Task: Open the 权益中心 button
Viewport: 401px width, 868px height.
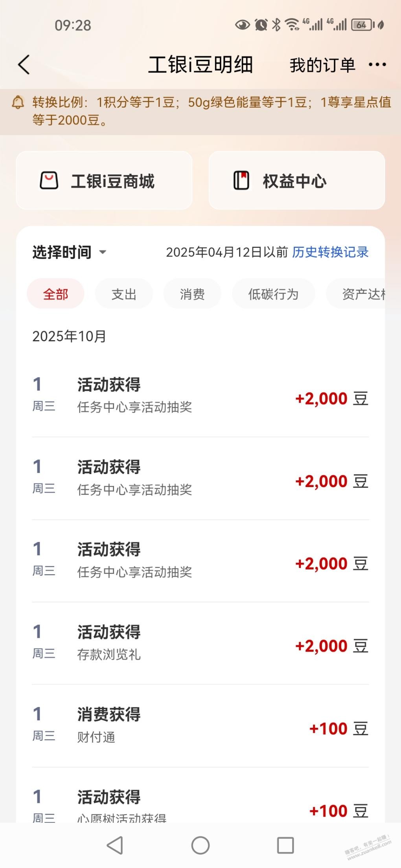Action: click(297, 181)
